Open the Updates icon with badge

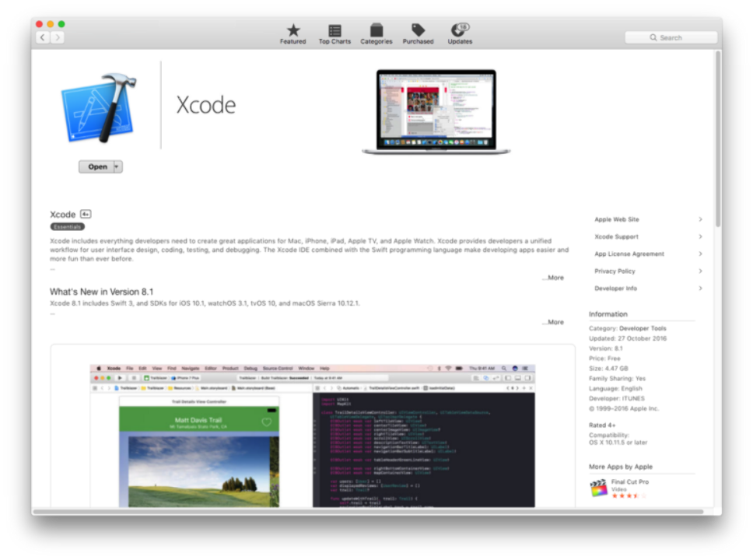coord(459,31)
